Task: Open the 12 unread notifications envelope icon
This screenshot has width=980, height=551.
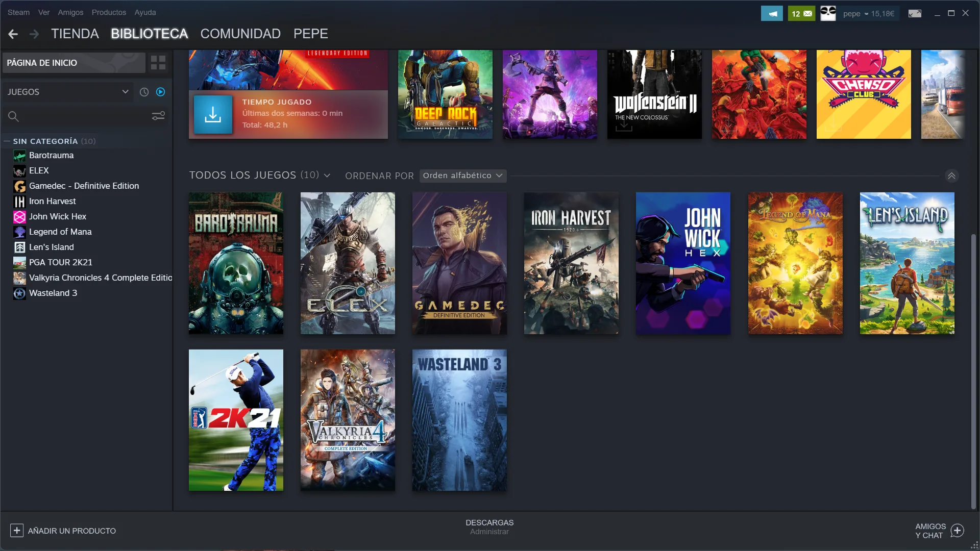Action: coord(801,13)
